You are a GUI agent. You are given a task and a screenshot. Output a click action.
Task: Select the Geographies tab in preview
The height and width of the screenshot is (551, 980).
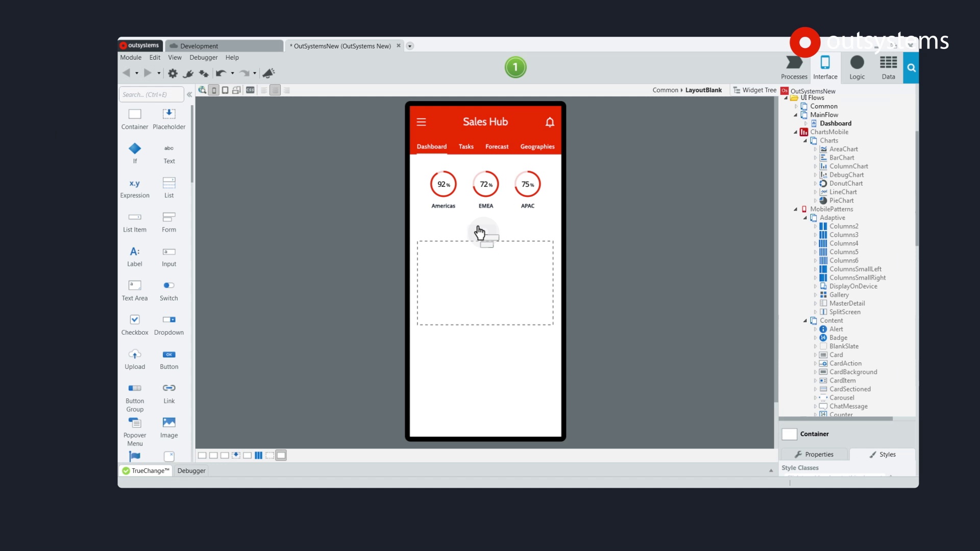pyautogui.click(x=537, y=146)
